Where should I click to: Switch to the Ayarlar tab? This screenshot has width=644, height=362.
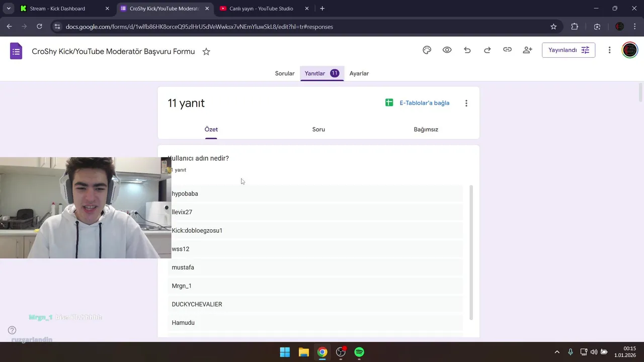point(359,73)
